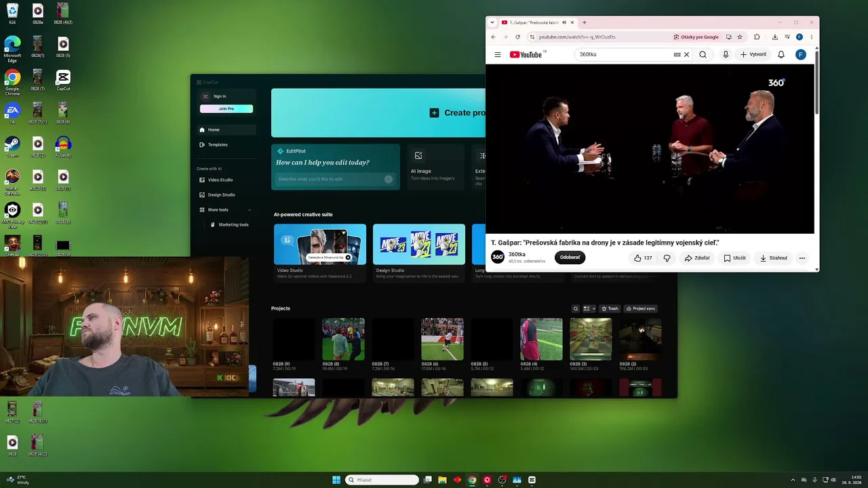Click the YouTube Vytvoriť create button
Image resolution: width=868 pixels, height=488 pixels.
coord(753,54)
